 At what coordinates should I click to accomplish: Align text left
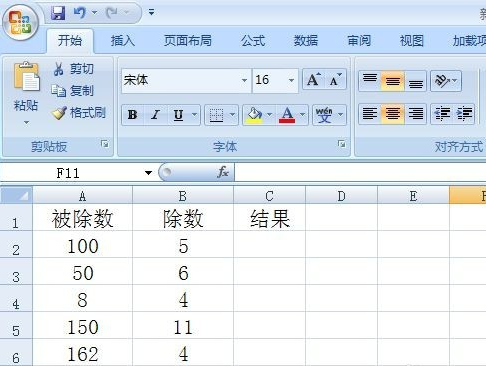(x=370, y=114)
